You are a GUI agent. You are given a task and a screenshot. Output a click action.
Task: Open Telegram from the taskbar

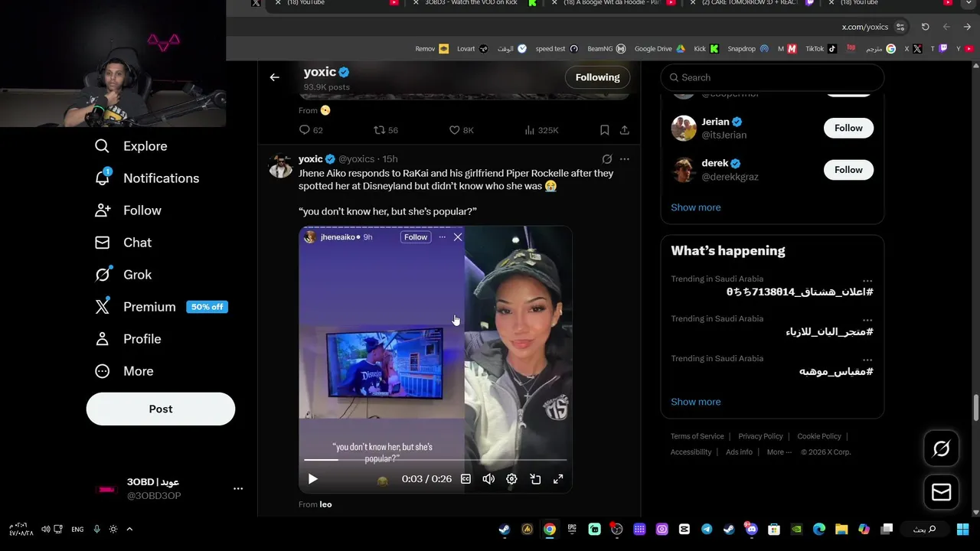click(x=707, y=529)
